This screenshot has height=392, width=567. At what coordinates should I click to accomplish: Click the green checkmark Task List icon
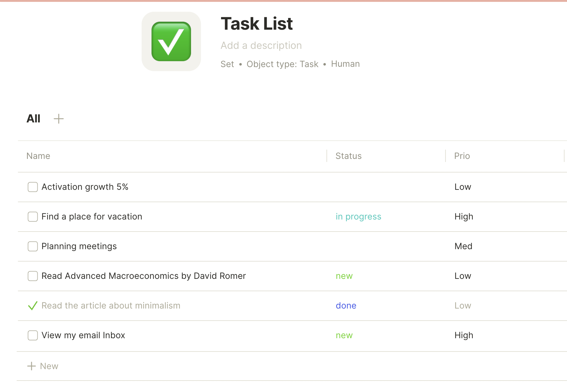(171, 41)
